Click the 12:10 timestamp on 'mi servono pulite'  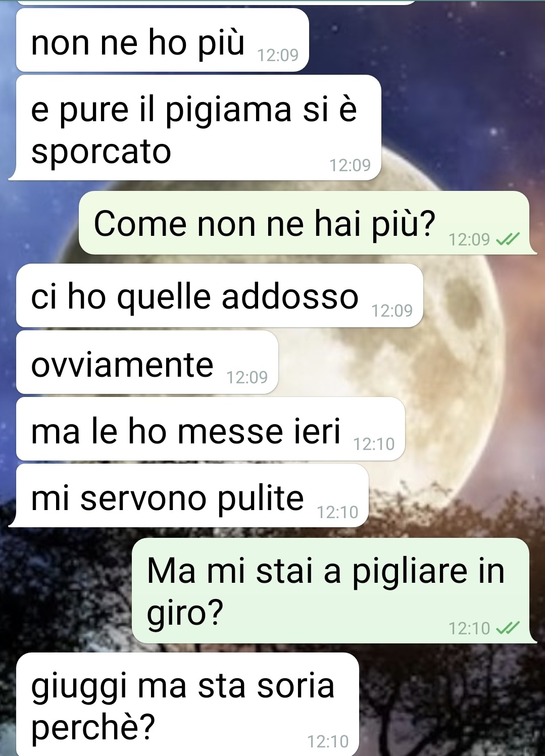(337, 512)
